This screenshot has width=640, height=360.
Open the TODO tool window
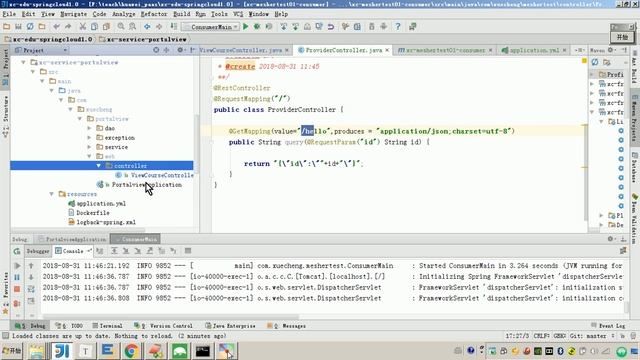(69, 326)
